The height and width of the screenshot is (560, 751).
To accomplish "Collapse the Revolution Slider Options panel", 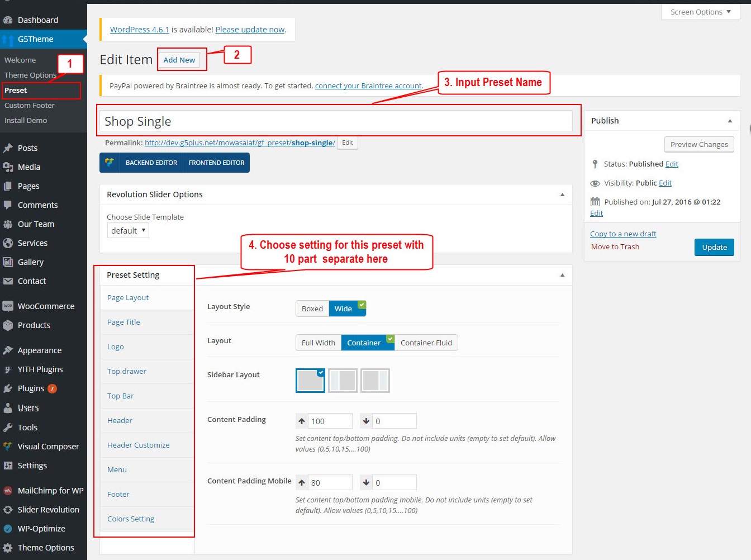I will (562, 194).
